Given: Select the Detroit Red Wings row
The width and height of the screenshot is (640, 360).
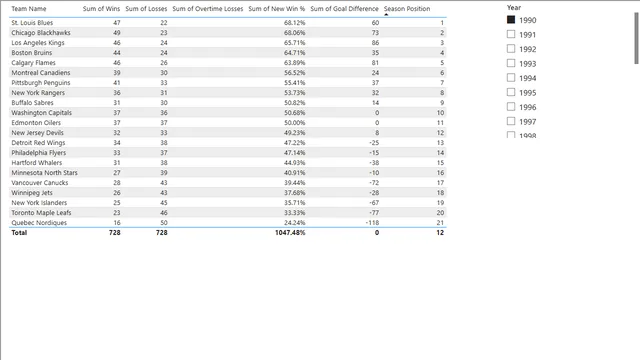Looking at the screenshot, I should click(228, 142).
